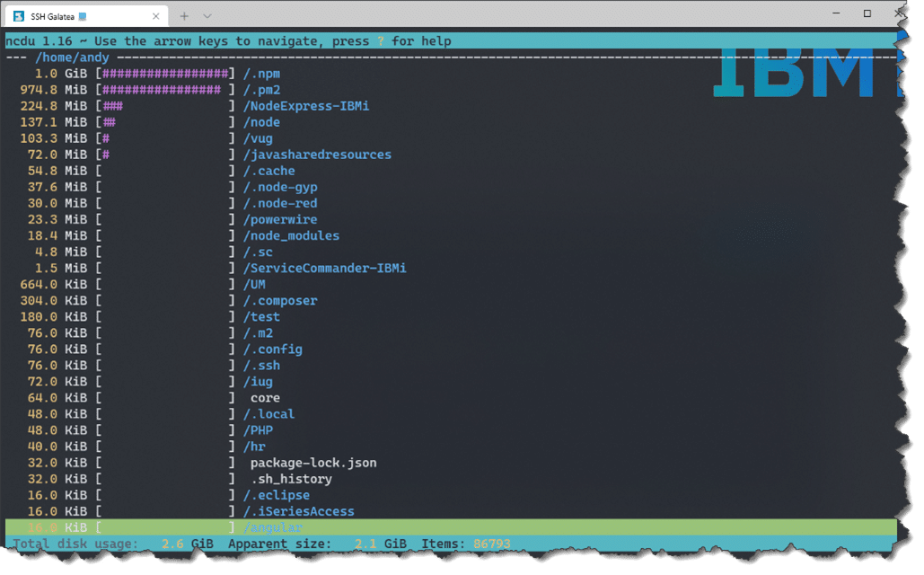Click the /.iSeriesAccess folder entry

tap(298, 511)
